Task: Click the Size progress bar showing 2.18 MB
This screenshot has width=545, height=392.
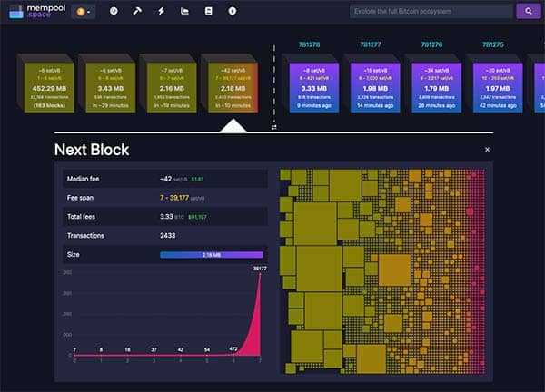Action: [x=211, y=255]
